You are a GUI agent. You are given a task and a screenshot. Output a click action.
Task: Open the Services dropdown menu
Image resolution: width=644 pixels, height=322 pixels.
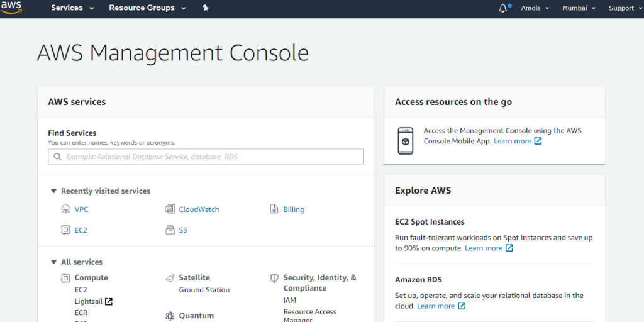tap(72, 8)
